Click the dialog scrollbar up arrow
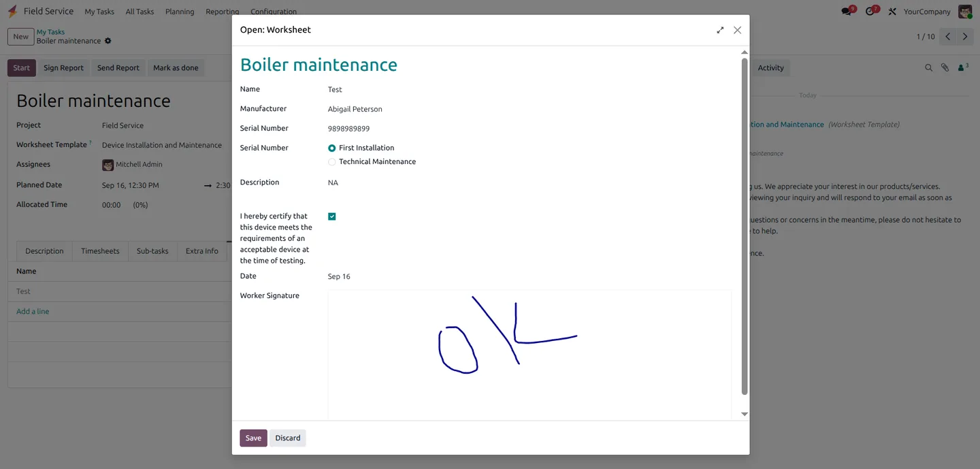The height and width of the screenshot is (469, 980). (745, 52)
